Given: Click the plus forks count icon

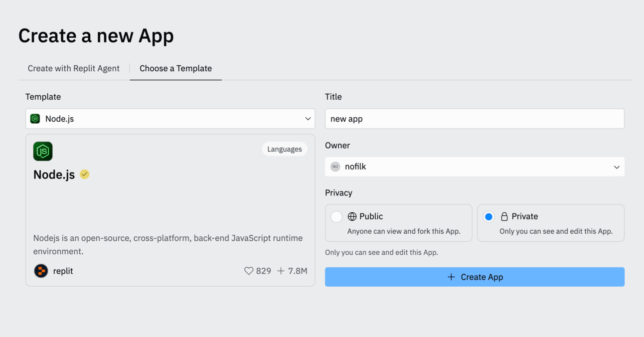Looking at the screenshot, I should 281,271.
